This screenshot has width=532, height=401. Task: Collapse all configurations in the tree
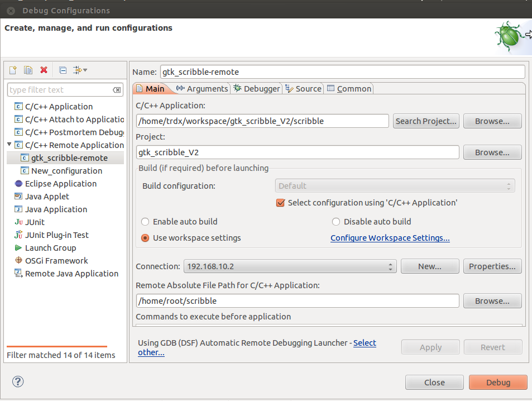[x=63, y=70]
